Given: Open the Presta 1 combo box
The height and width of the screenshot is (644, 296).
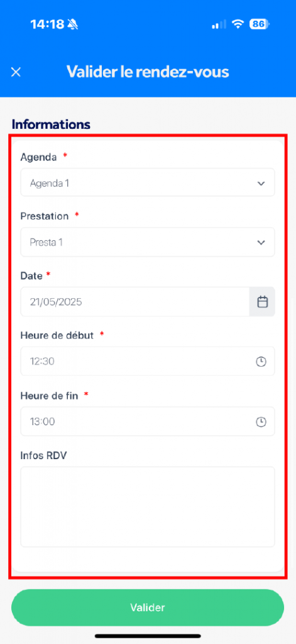Looking at the screenshot, I should tap(148, 242).
